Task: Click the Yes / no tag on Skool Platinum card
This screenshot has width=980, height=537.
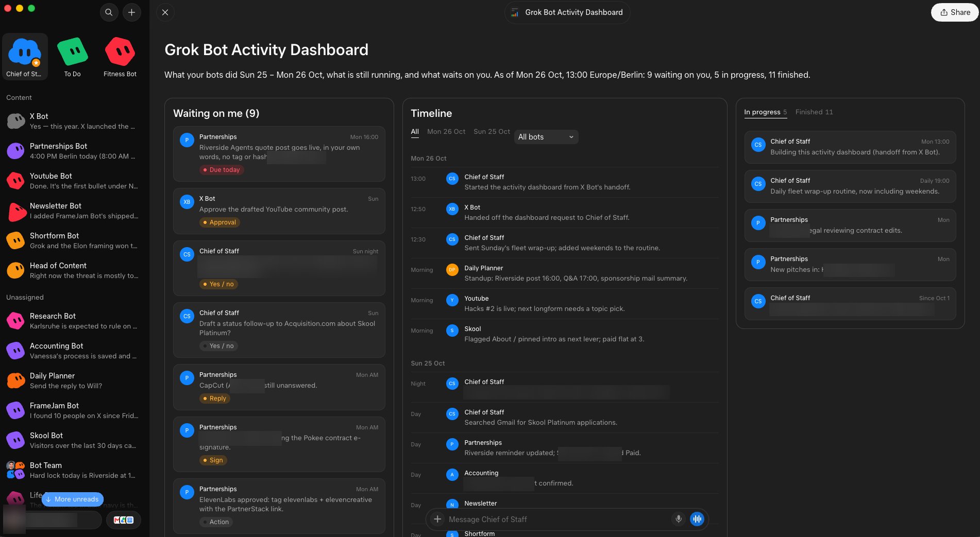Action: [x=219, y=346]
